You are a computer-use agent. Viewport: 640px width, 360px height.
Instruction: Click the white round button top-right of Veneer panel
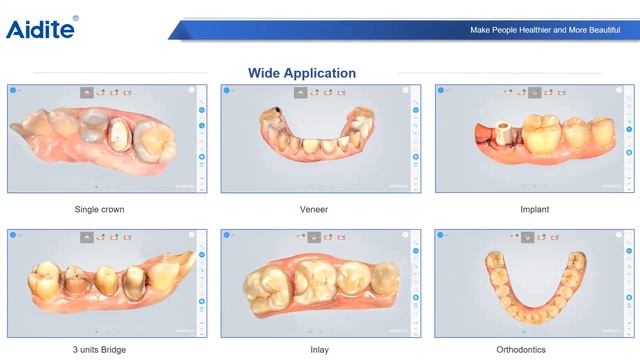405,90
